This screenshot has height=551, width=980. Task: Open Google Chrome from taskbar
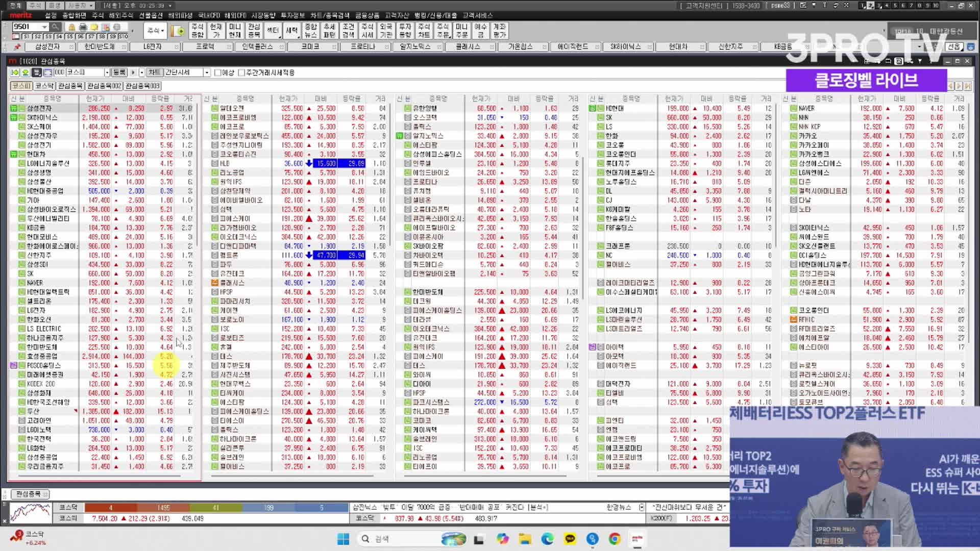(615, 539)
